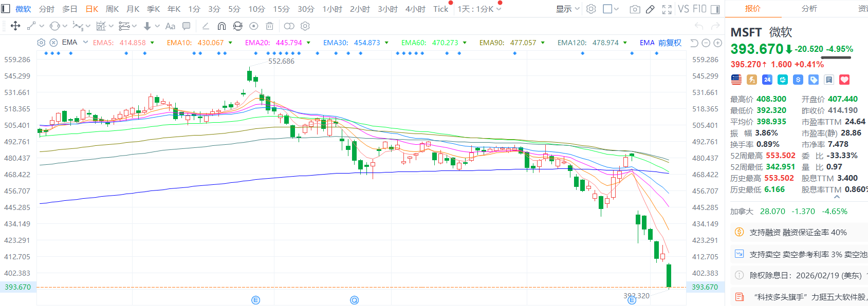Image resolution: width=868 pixels, height=306 pixels.
Task: Zoom in the chart with the plus icon
Action: pyautogui.click(x=718, y=43)
